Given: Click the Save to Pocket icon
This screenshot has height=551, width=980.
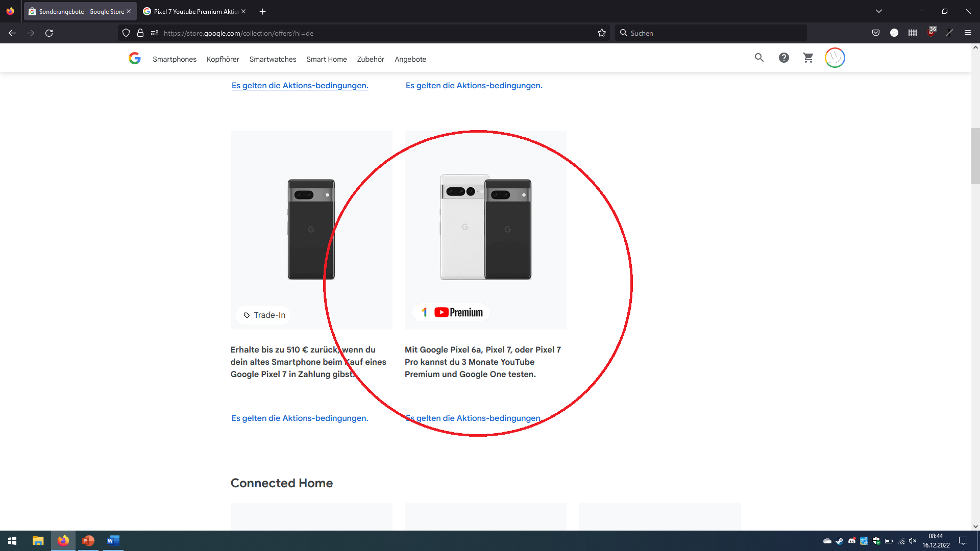Looking at the screenshot, I should pyautogui.click(x=876, y=33).
